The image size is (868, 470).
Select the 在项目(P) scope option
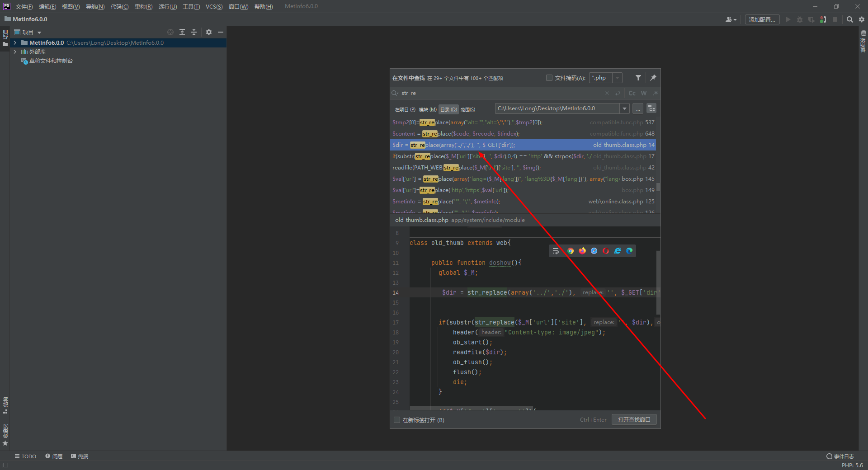(x=405, y=109)
